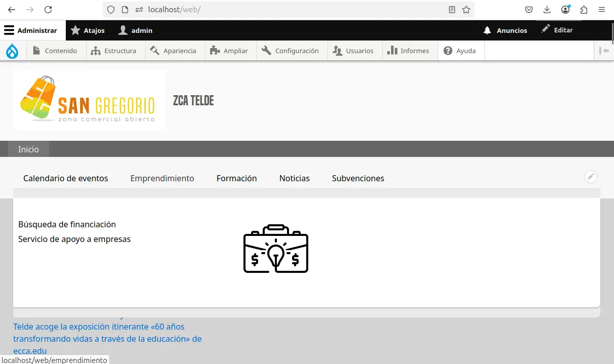Switch to the Noticias tab
This screenshot has width=614, height=364.
[294, 178]
